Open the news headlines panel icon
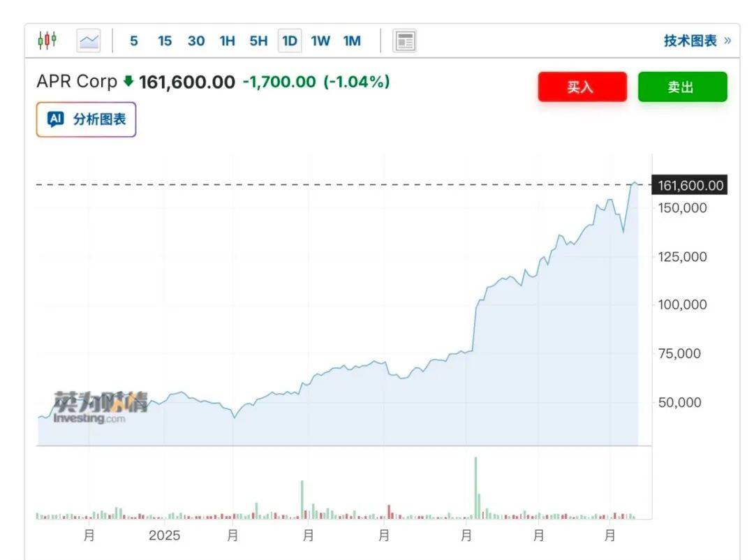 tap(404, 41)
